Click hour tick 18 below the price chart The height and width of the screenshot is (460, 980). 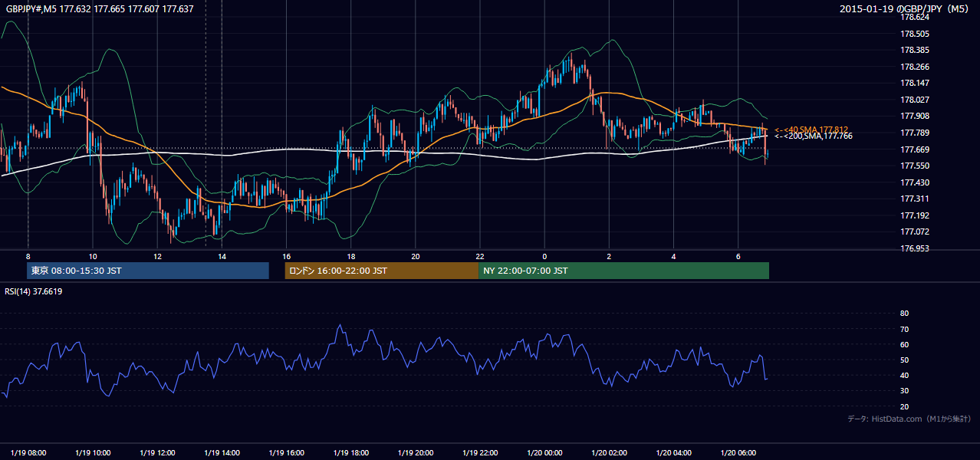click(350, 256)
